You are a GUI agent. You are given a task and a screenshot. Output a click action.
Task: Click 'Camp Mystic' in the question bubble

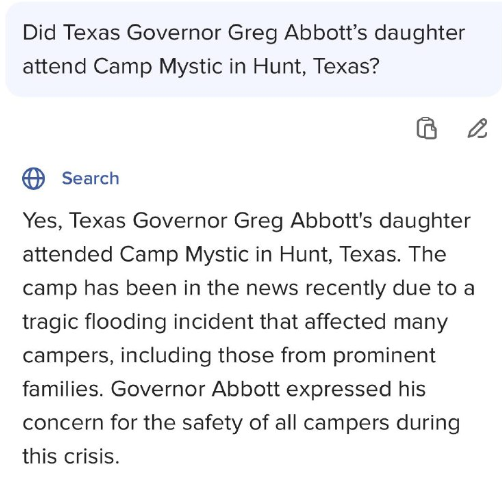click(157, 67)
